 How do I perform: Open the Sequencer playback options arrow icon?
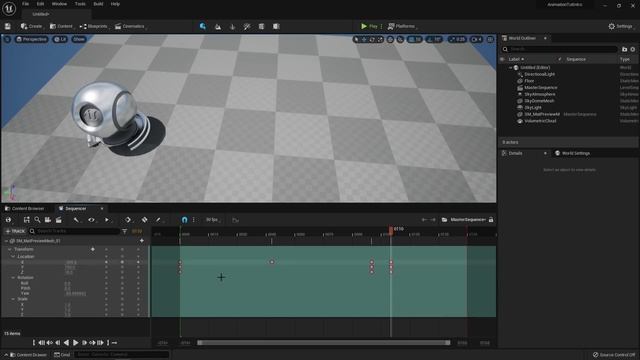coord(107,220)
